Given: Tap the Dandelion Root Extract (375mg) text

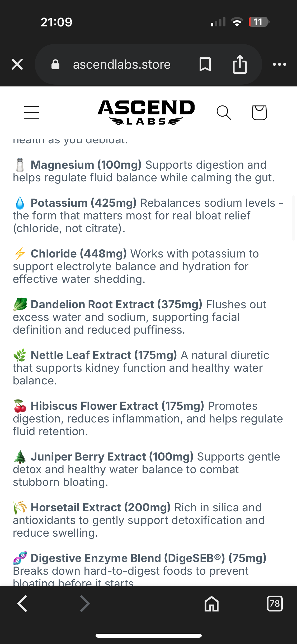Looking at the screenshot, I should coord(116,304).
